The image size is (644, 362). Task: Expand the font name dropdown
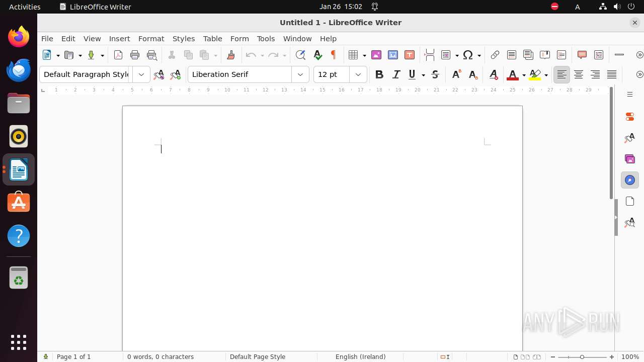coord(300,74)
